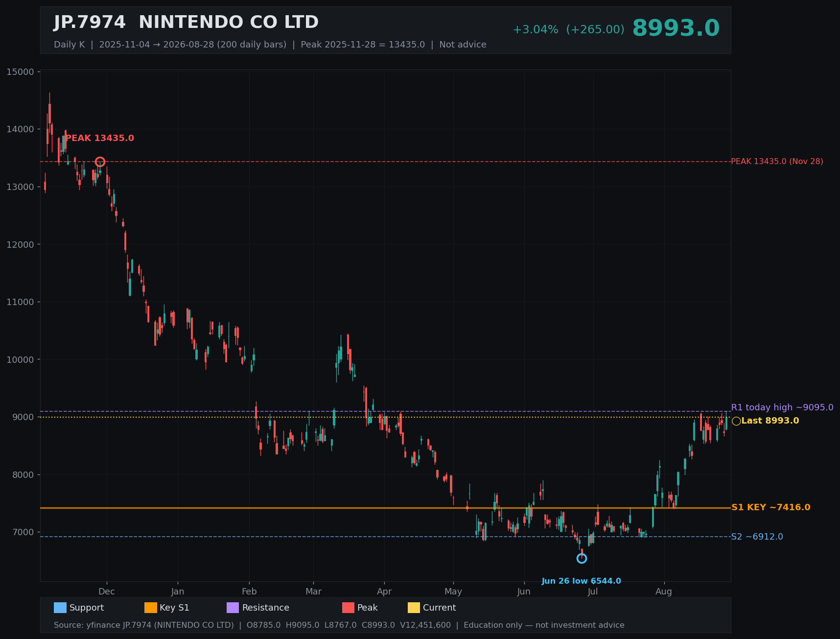Click 'Source: yfinance JP.7974' in the footer
Screen dimensions: 840x639
pyautogui.click(x=105, y=625)
